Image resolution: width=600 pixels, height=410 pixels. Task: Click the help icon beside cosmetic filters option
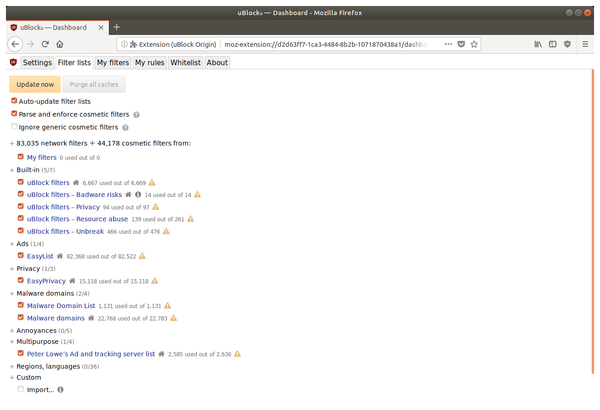[137, 114]
